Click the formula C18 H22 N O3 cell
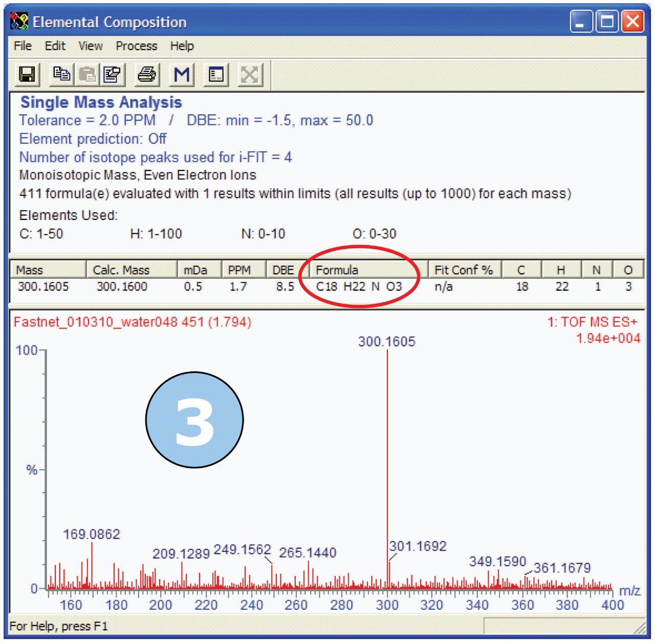Viewport: 655px width, 644px height. coord(359,286)
